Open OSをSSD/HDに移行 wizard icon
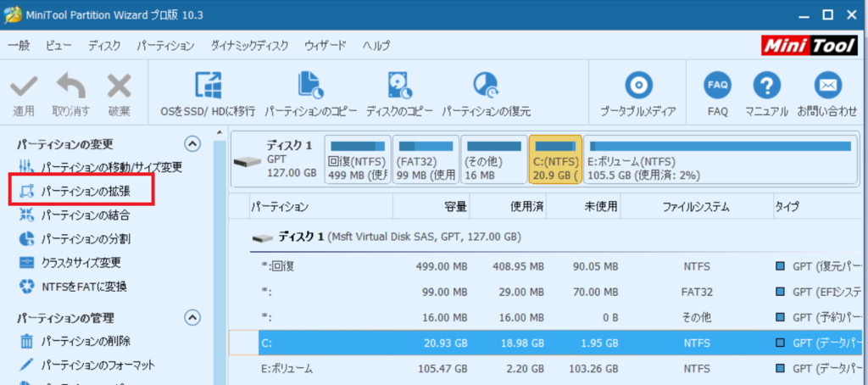 click(208, 86)
